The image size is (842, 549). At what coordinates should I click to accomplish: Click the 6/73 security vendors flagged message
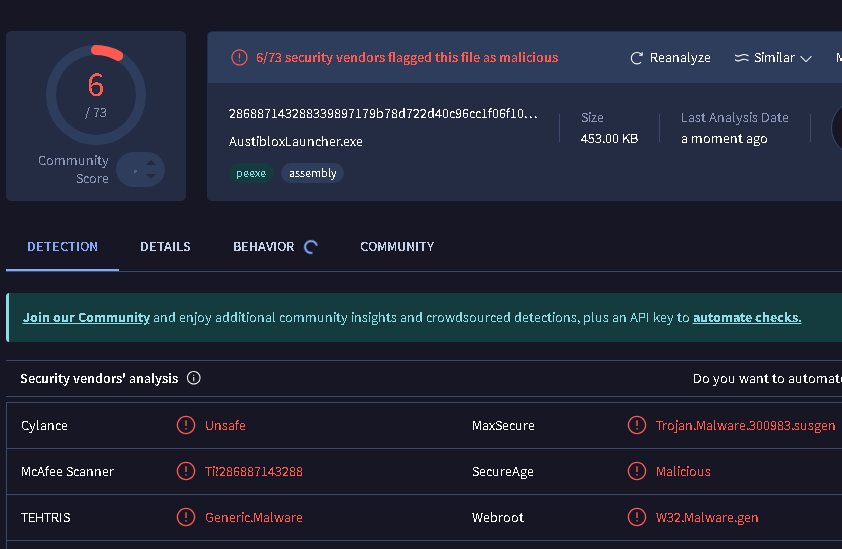(407, 57)
